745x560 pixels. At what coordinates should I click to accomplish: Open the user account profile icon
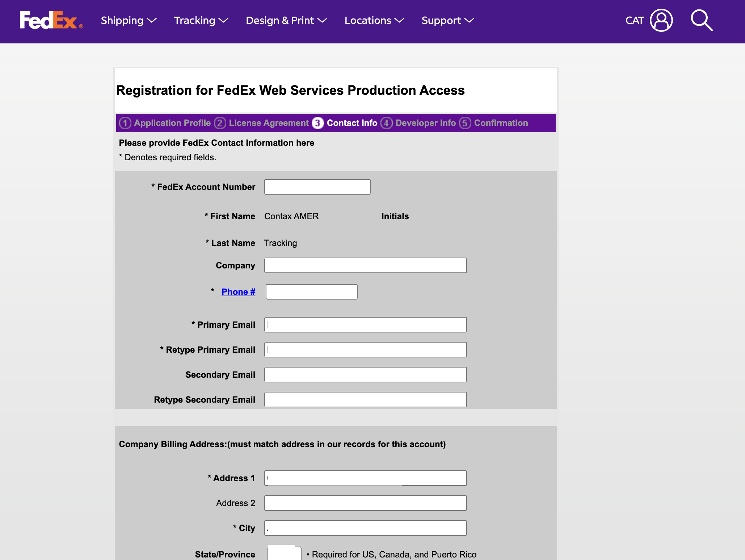[x=661, y=20]
